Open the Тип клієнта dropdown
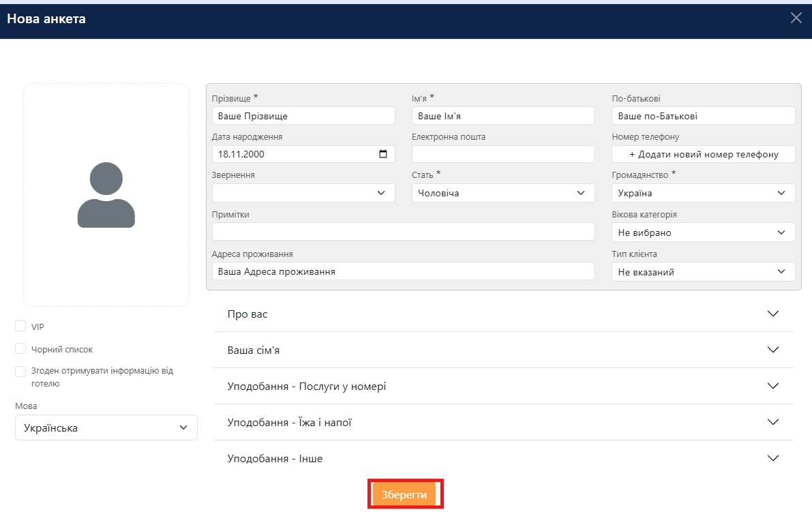 tap(703, 272)
